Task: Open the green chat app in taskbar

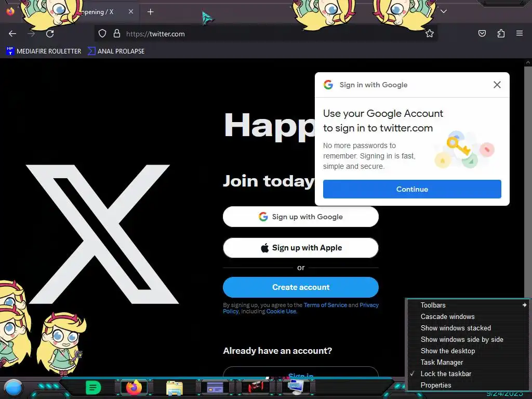Action: pos(94,388)
